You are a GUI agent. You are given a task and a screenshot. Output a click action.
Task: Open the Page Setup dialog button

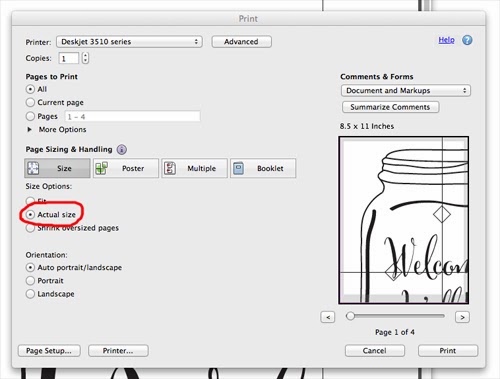(49, 351)
